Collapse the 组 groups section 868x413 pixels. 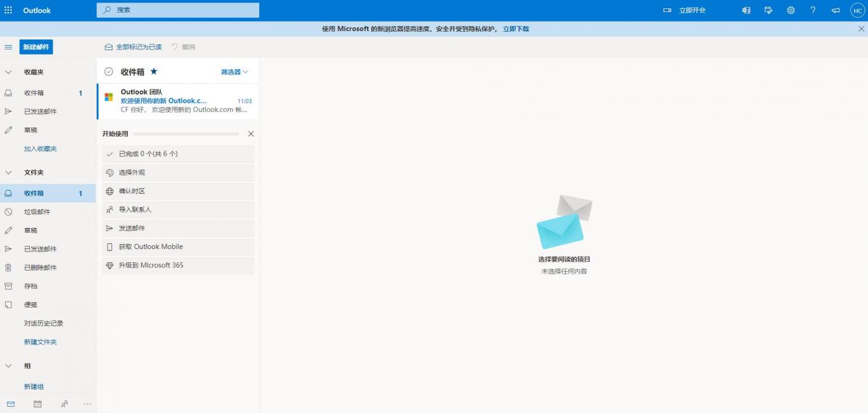pyautogui.click(x=8, y=366)
